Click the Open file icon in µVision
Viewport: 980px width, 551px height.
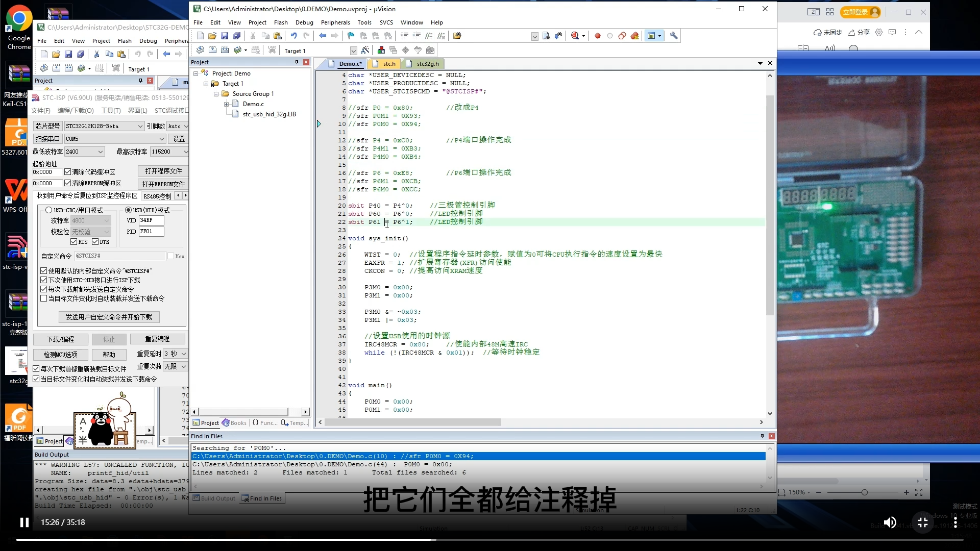(x=212, y=36)
